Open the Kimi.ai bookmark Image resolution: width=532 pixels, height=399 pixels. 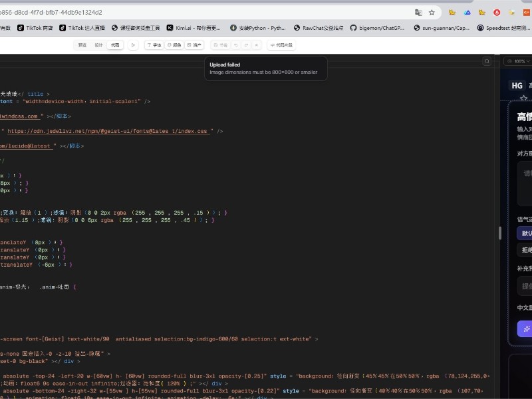point(194,28)
